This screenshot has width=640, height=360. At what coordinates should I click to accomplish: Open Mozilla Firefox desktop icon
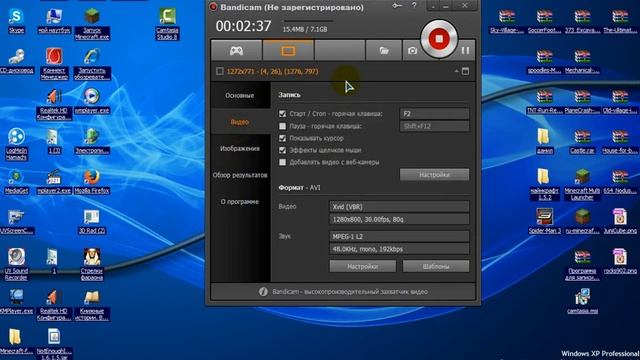[92, 182]
